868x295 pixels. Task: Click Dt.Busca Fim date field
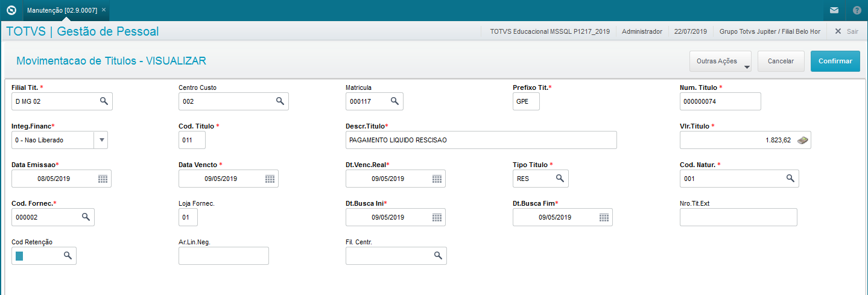(x=563, y=217)
